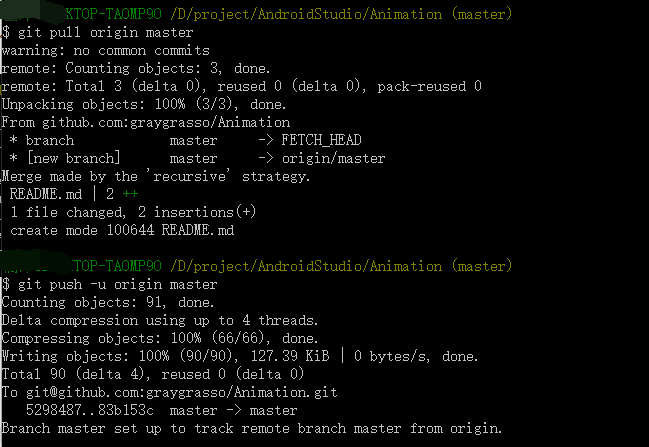Click 'Delta compression using up to 4 threads' line
The width and height of the screenshot is (649, 447).
pos(160,320)
